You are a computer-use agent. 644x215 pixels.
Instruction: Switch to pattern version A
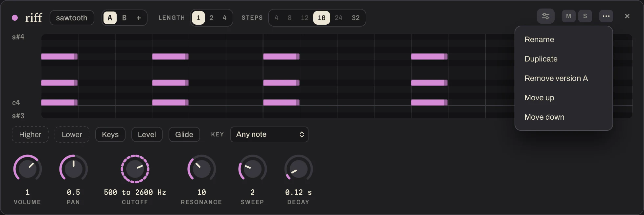tap(110, 18)
